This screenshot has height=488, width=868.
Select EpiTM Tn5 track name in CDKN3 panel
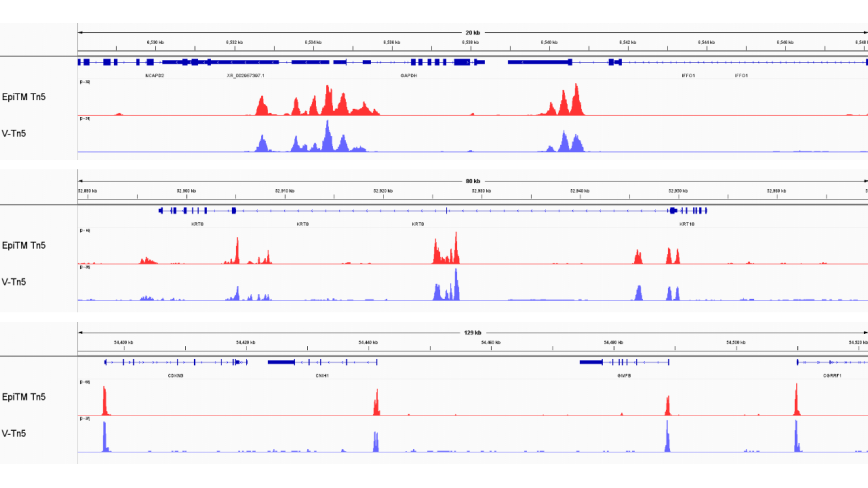coord(24,397)
